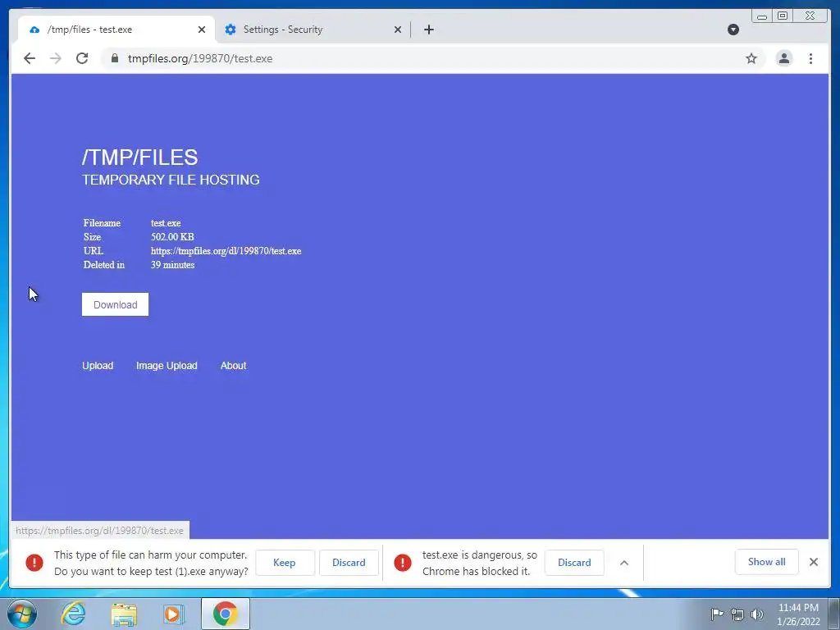This screenshot has height=630, width=840.
Task: Click the Chrome taskbar icon
Action: [x=225, y=614]
